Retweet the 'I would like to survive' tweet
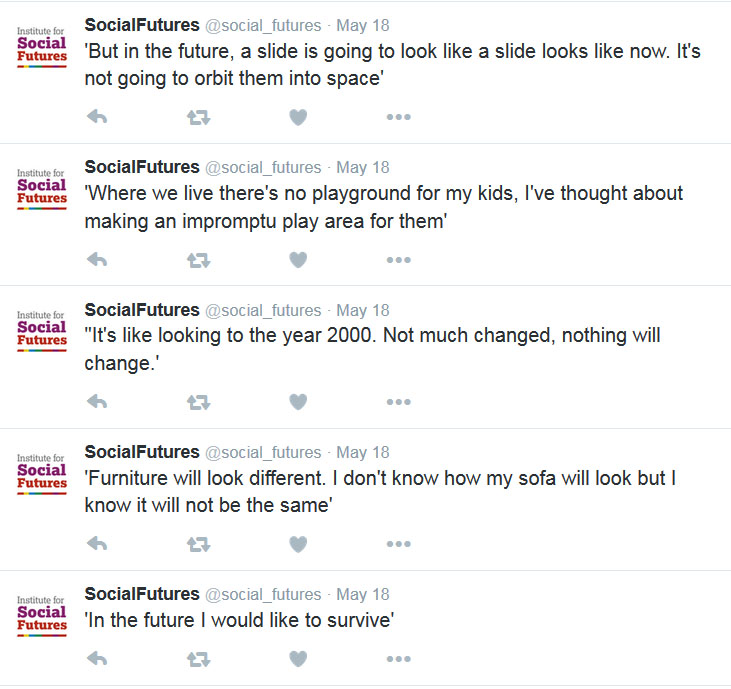The width and height of the screenshot is (731, 689). click(198, 659)
